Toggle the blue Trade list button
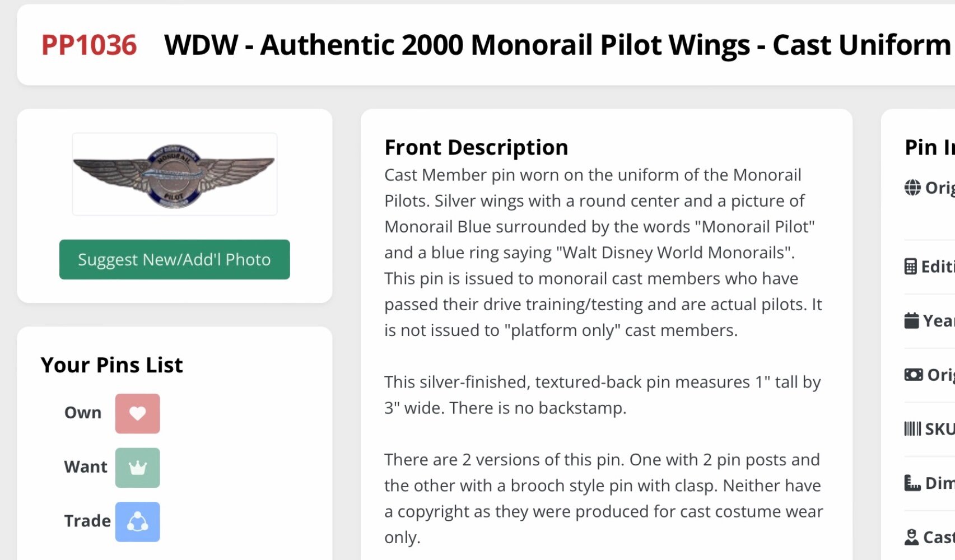 [137, 522]
